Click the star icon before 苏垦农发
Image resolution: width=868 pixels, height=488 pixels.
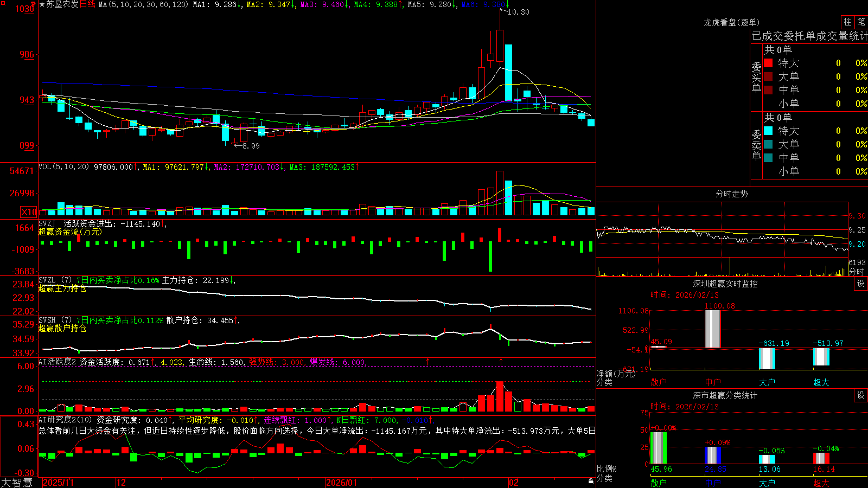42,4
